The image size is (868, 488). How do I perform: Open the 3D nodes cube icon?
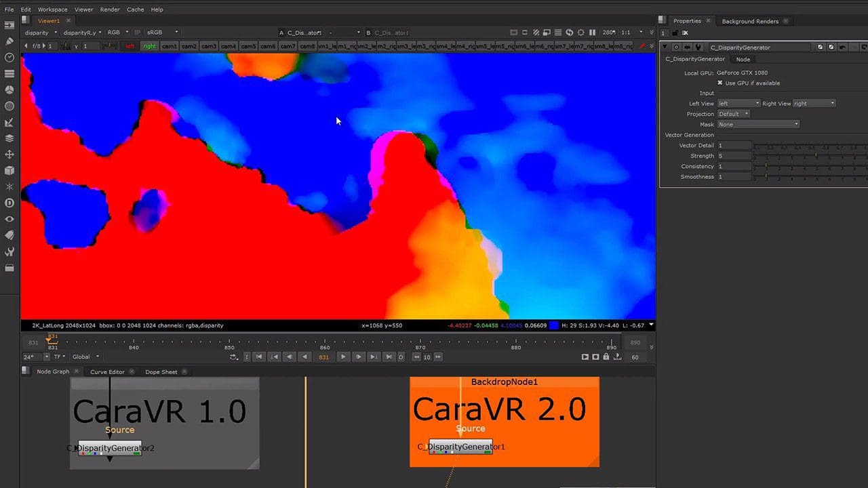click(x=9, y=171)
